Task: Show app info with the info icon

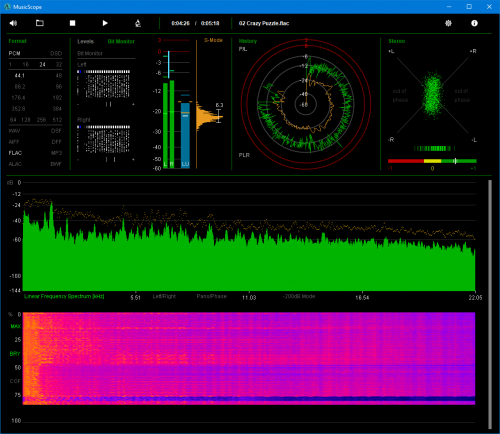Action: 474,23
